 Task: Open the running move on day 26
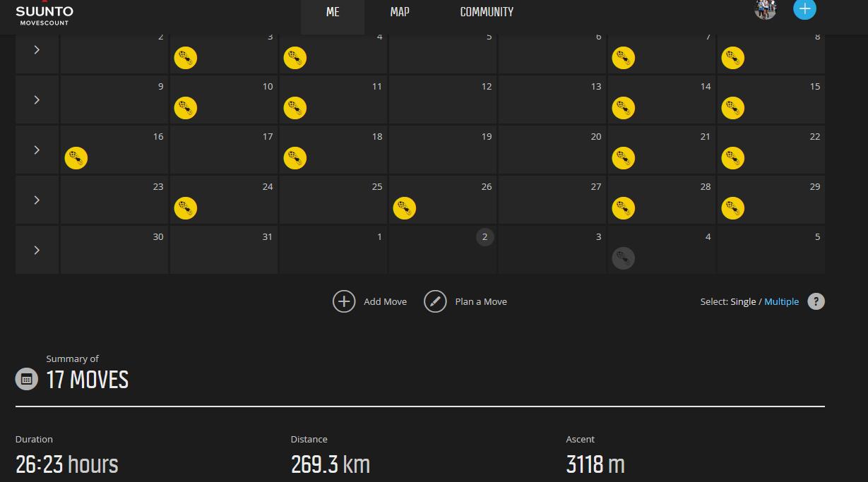point(404,208)
